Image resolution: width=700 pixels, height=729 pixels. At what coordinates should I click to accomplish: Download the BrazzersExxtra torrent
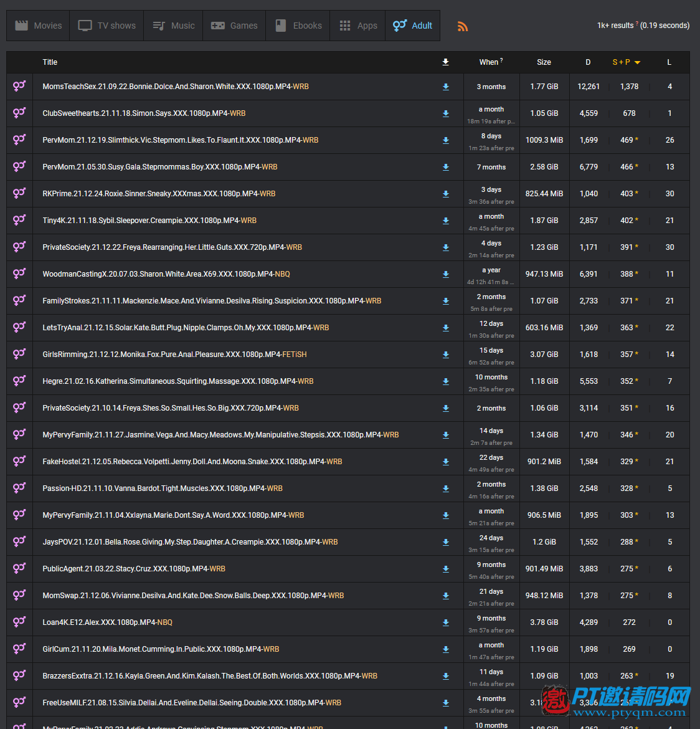(x=446, y=677)
